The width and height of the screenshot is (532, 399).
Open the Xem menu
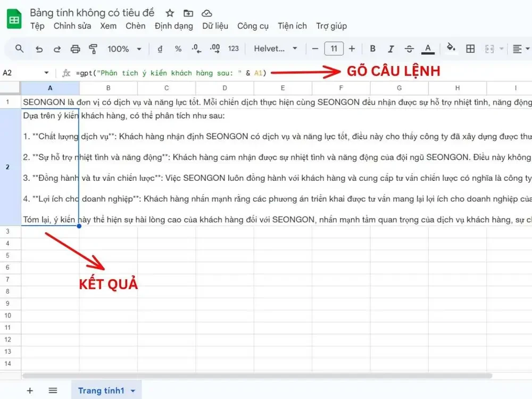pos(108,26)
